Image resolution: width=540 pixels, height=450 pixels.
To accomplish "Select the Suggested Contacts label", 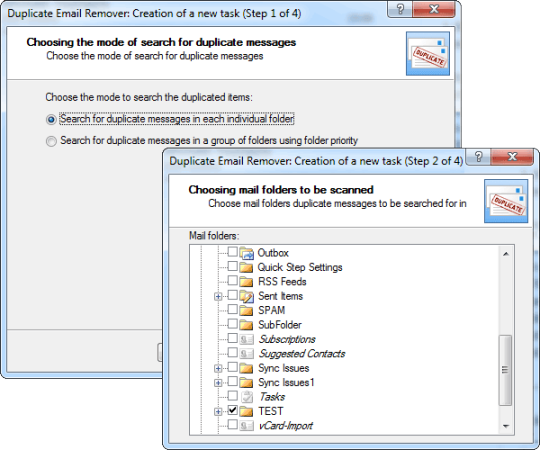I will click(x=302, y=354).
